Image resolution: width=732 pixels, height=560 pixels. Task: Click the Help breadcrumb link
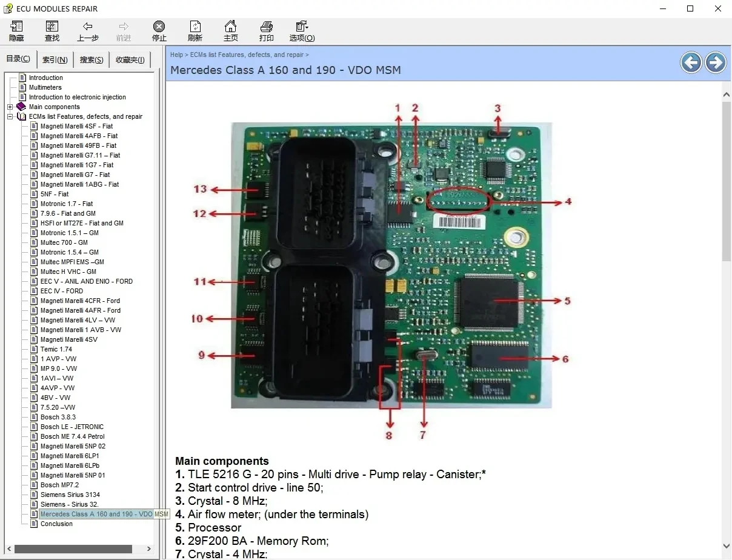[176, 55]
